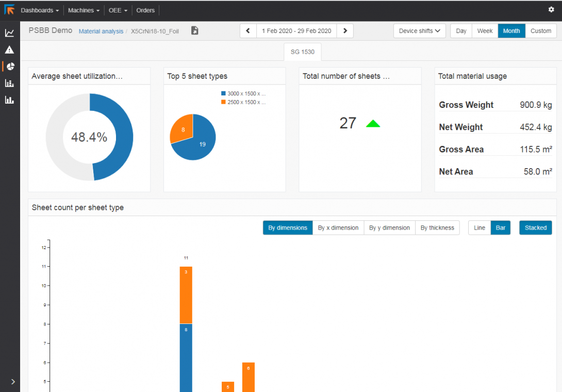Expand the Dashboards menu

click(39, 10)
